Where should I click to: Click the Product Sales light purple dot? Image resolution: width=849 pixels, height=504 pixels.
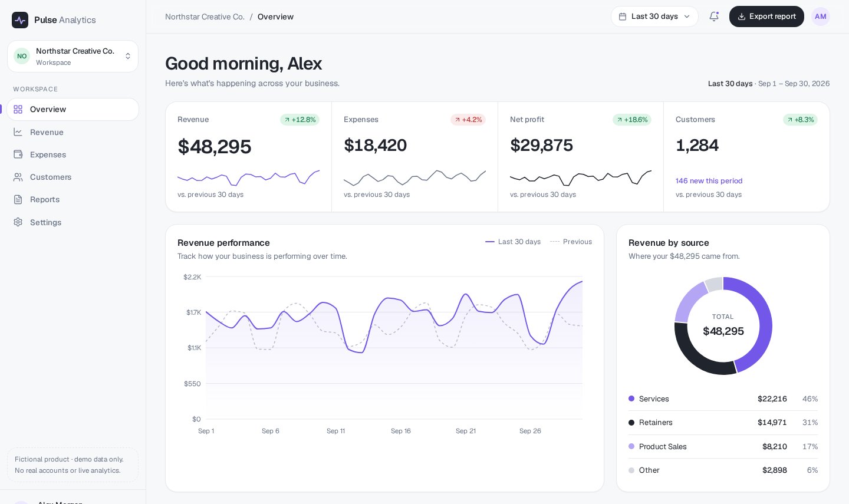click(631, 446)
